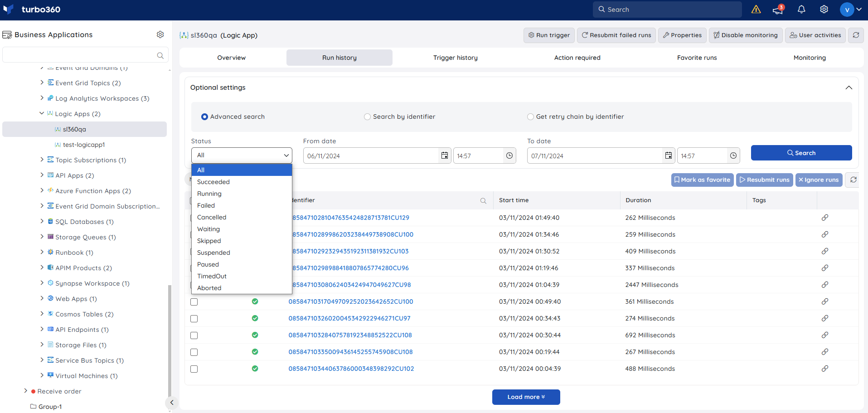868x413 pixels.
Task: Expand Event Grid Topics node
Action: click(x=42, y=83)
